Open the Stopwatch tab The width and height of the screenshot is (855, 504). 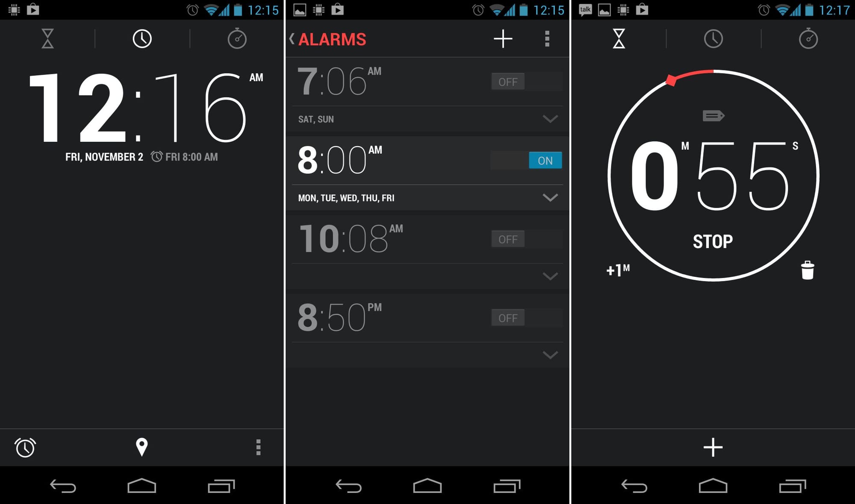coord(237,39)
